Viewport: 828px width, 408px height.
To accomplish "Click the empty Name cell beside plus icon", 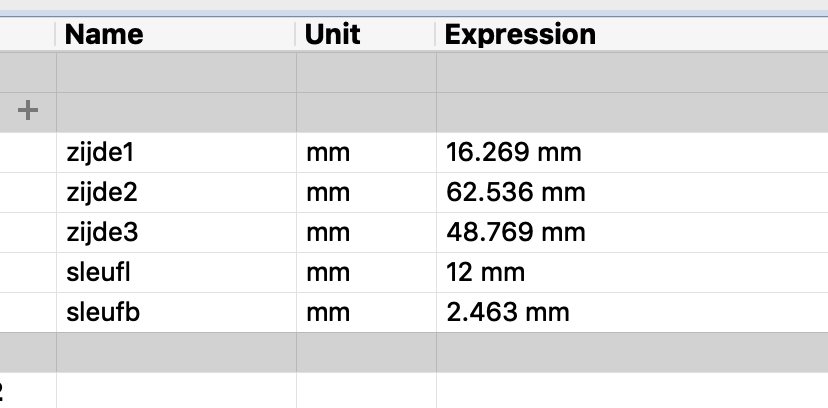I will point(175,111).
